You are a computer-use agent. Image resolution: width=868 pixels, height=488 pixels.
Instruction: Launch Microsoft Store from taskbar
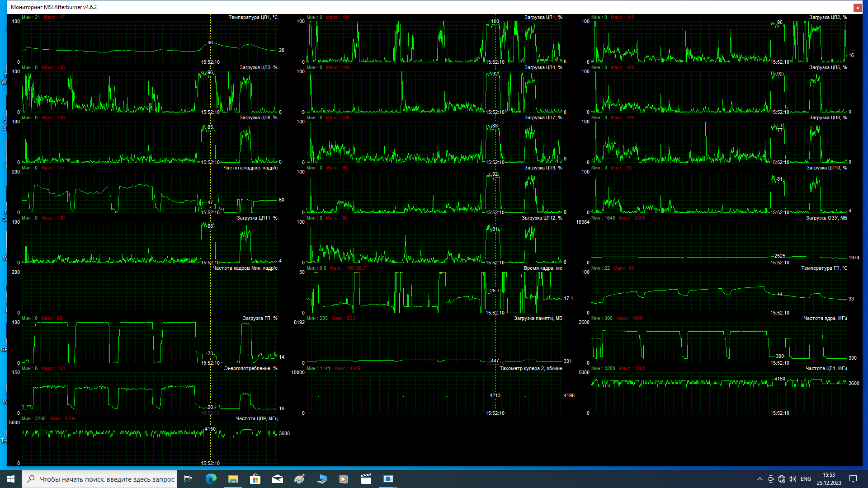pyautogui.click(x=255, y=479)
